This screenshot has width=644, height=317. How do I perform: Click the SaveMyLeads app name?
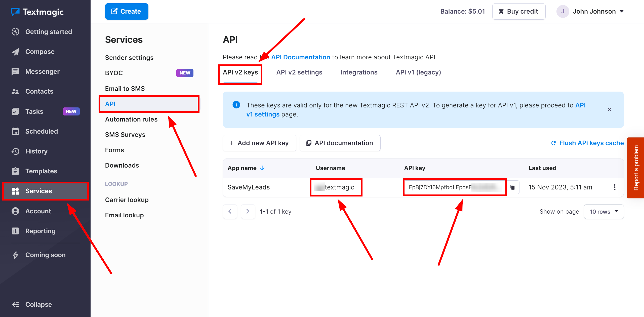(249, 187)
